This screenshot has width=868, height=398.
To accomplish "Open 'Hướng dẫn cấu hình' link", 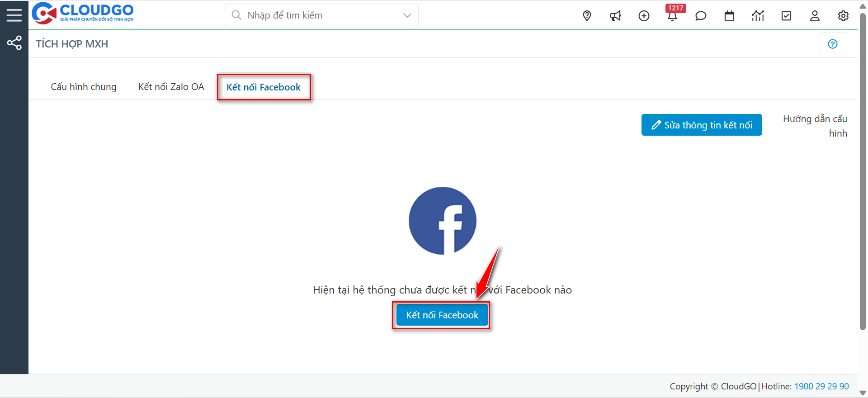I will pos(815,126).
